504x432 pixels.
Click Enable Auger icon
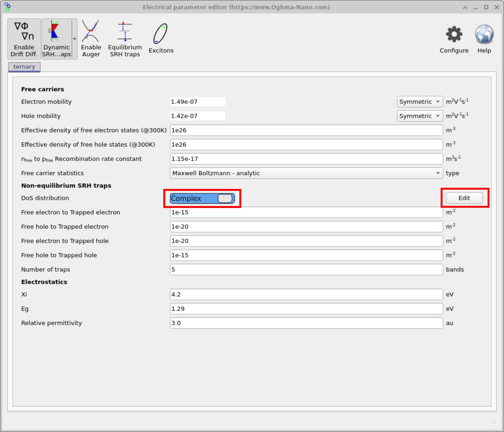pyautogui.click(x=91, y=38)
